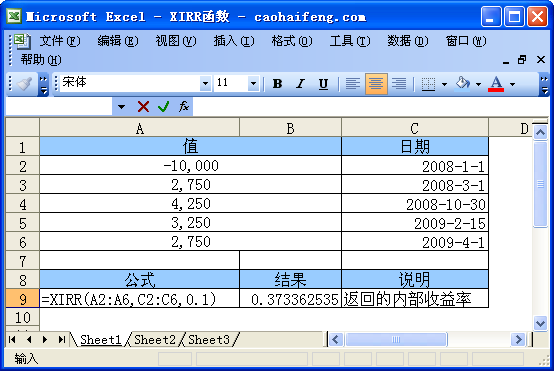Click the Excel application icon in title bar
Viewport: 554px width, 371px height.
coord(14,16)
